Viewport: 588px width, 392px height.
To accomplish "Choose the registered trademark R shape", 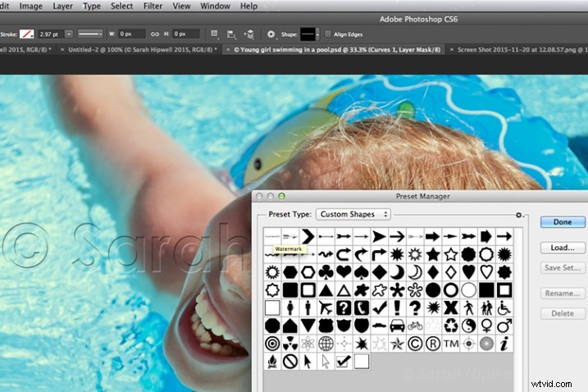I will pos(433,344).
